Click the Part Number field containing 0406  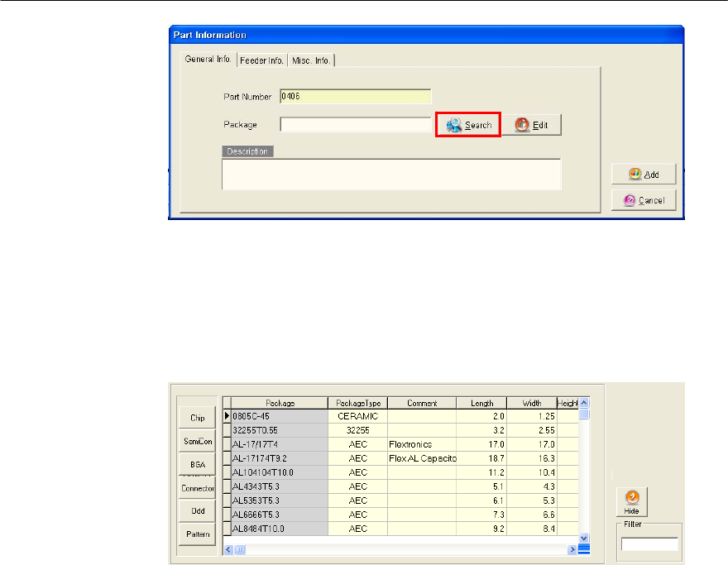click(x=356, y=97)
